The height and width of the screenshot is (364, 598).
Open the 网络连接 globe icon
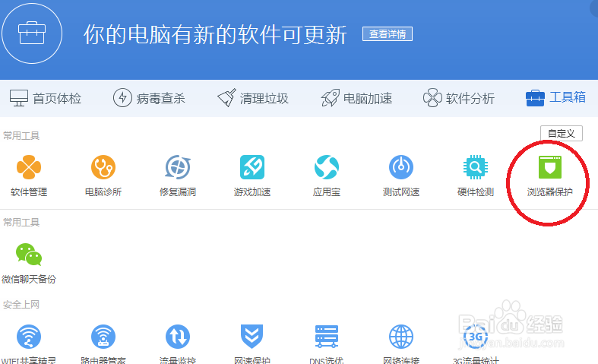(x=401, y=337)
